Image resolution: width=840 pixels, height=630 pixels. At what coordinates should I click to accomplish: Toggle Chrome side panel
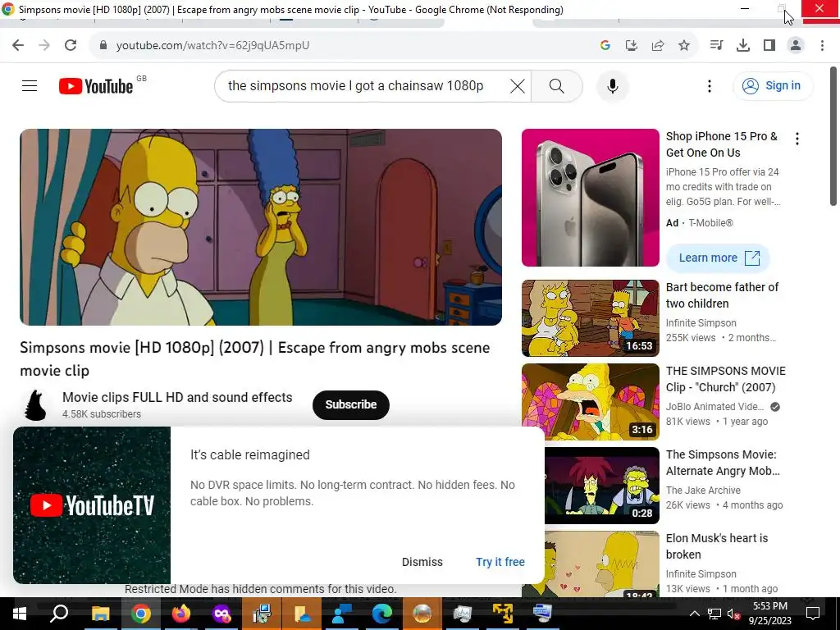tap(769, 46)
